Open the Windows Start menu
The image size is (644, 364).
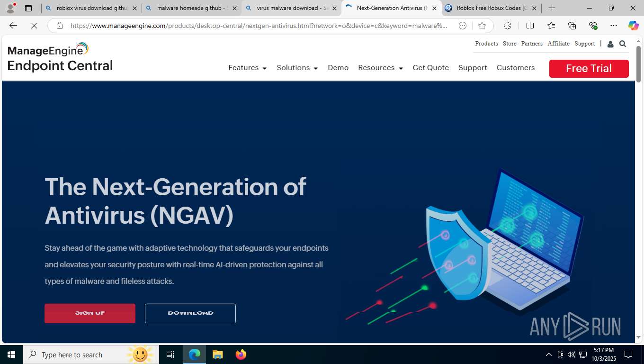[11, 355]
